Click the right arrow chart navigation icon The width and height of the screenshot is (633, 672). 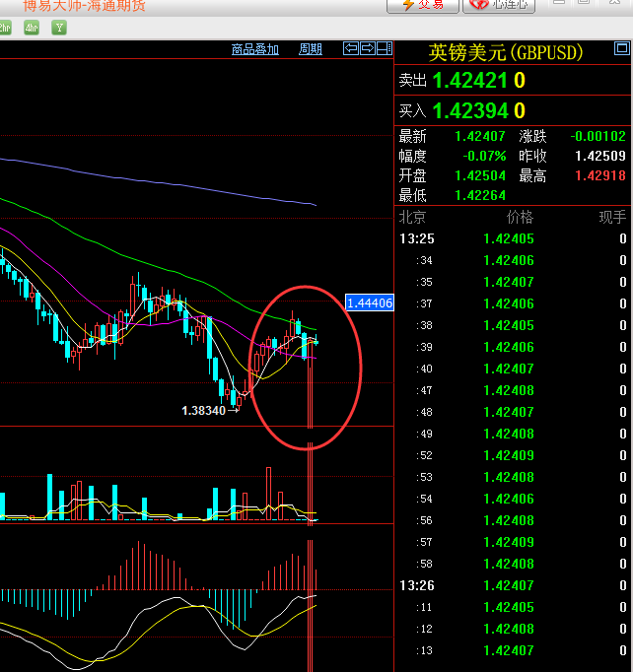click(367, 48)
